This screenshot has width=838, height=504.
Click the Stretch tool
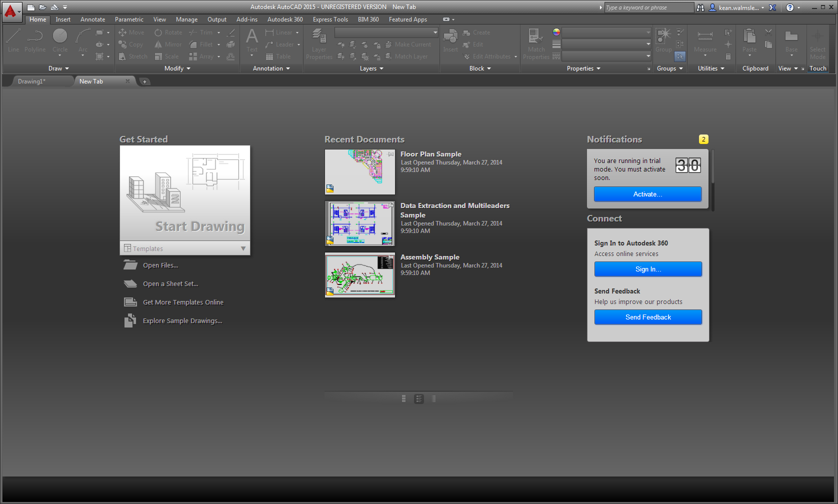(132, 56)
